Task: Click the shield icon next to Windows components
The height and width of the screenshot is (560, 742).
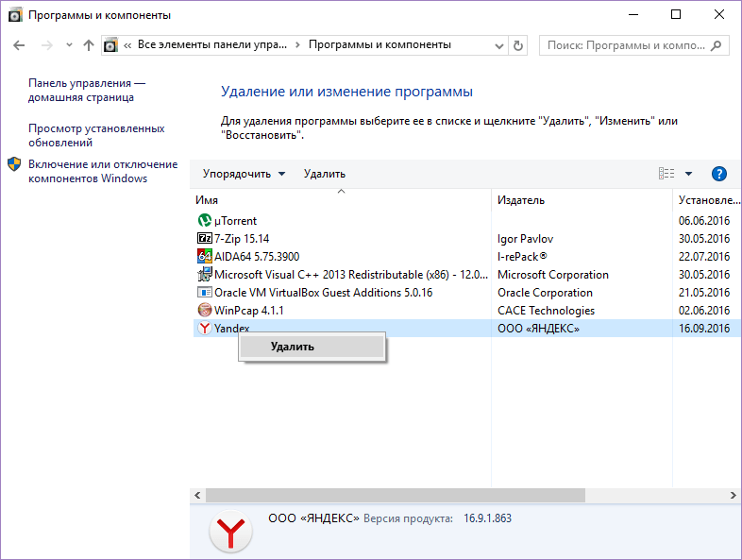Action: 14,164
